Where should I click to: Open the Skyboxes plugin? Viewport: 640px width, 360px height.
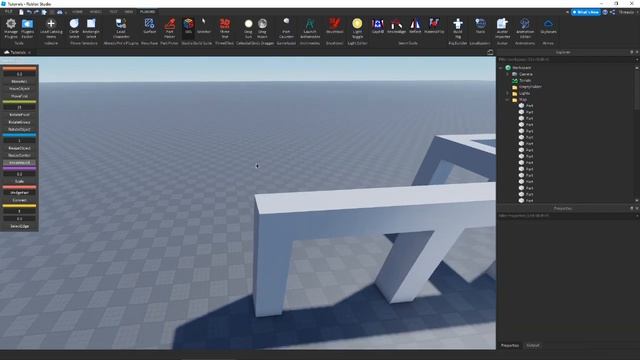[548, 26]
